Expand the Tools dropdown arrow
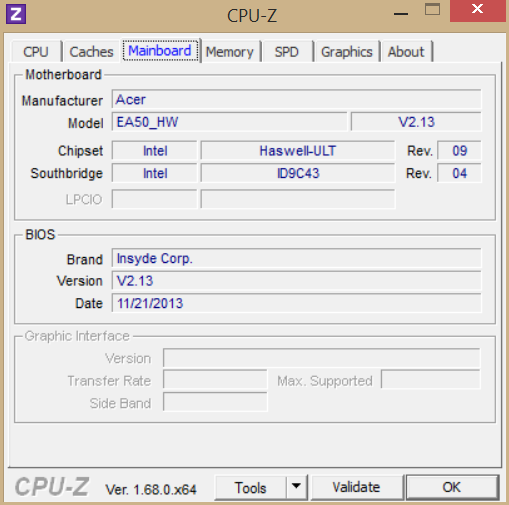 pyautogui.click(x=296, y=487)
